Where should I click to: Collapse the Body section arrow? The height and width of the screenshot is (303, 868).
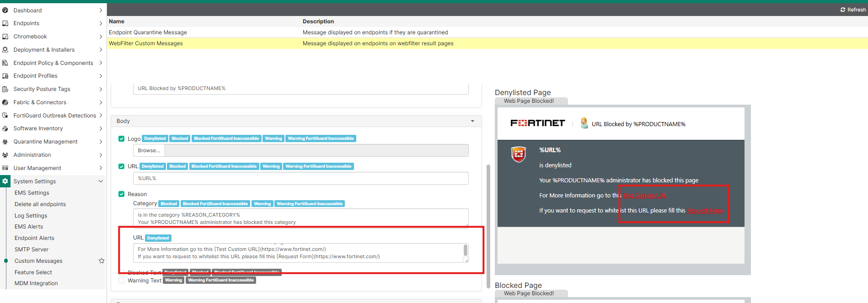pyautogui.click(x=472, y=121)
